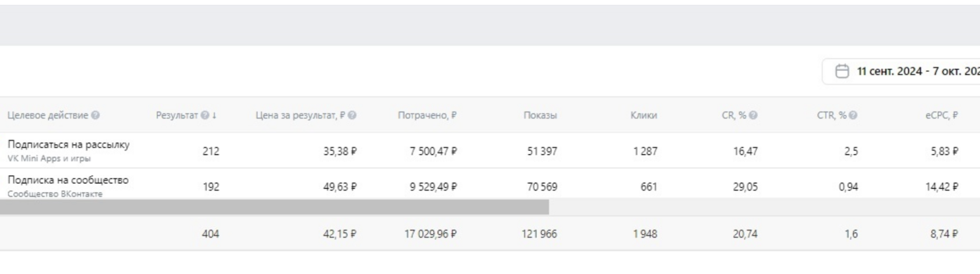Click the help icon next to Результат
Screen dimensions: 980x274
click(x=205, y=115)
